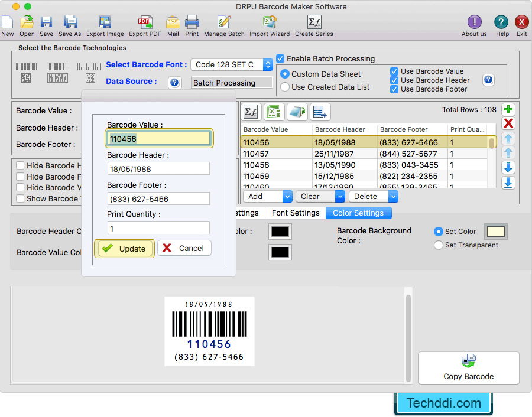The image size is (532, 417).
Task: Click the upper black color swatch
Action: point(280,232)
